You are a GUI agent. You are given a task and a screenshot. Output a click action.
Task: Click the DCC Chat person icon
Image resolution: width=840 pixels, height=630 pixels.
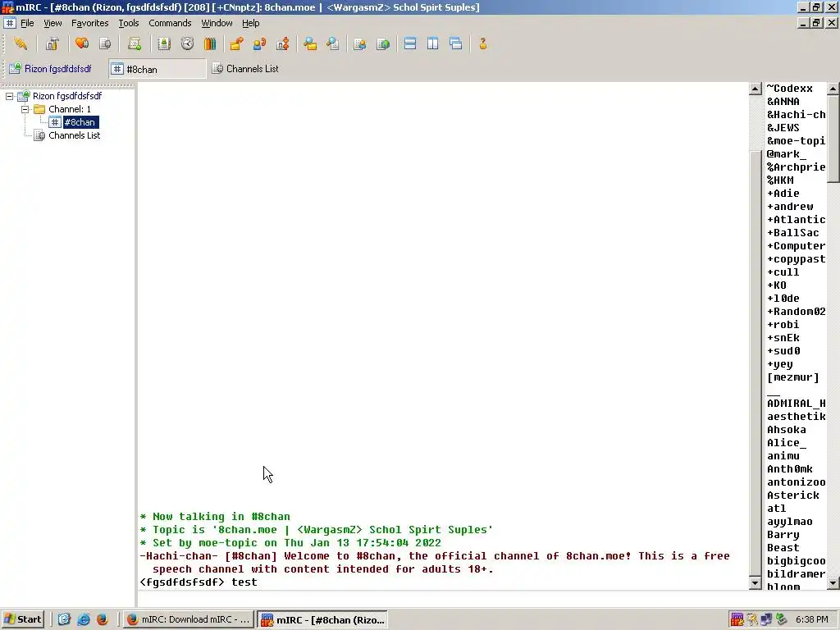pos(260,44)
